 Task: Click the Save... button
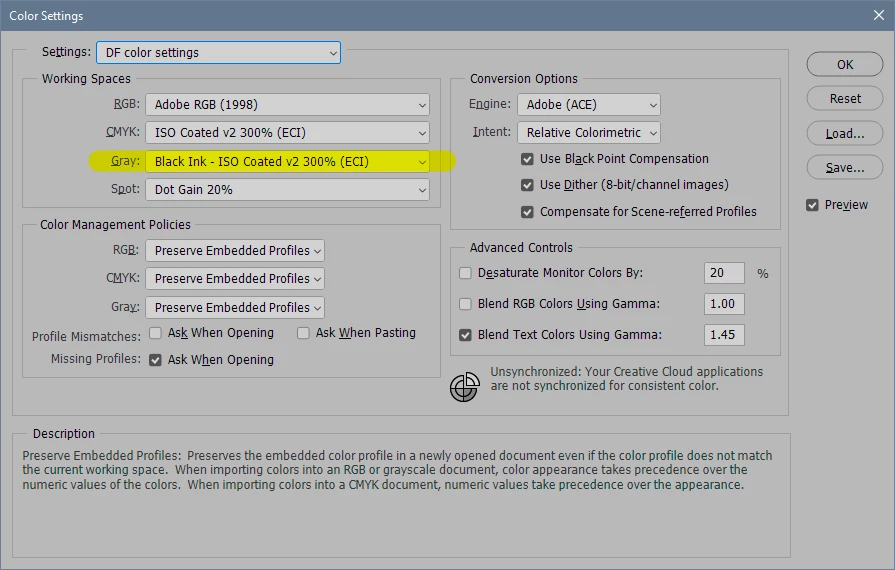(845, 168)
